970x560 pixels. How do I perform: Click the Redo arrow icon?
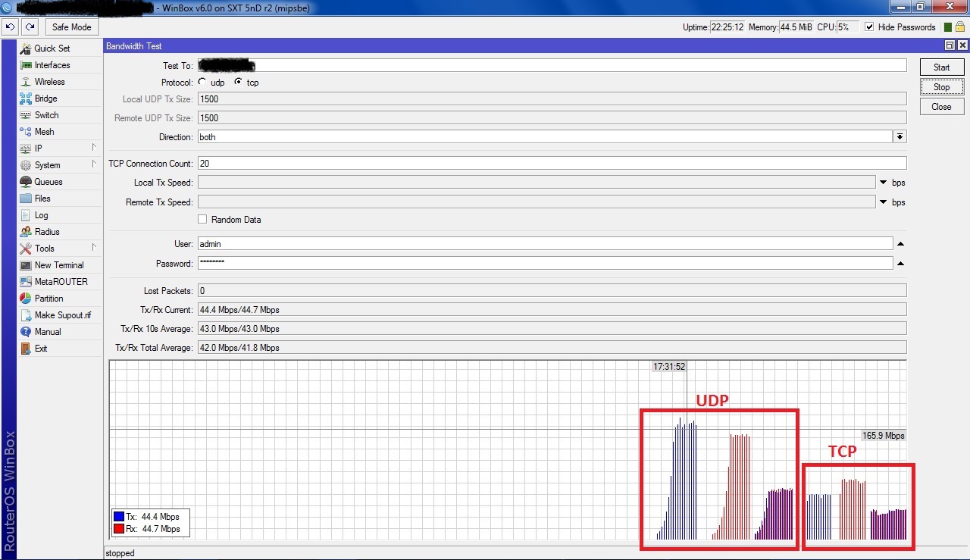(30, 27)
